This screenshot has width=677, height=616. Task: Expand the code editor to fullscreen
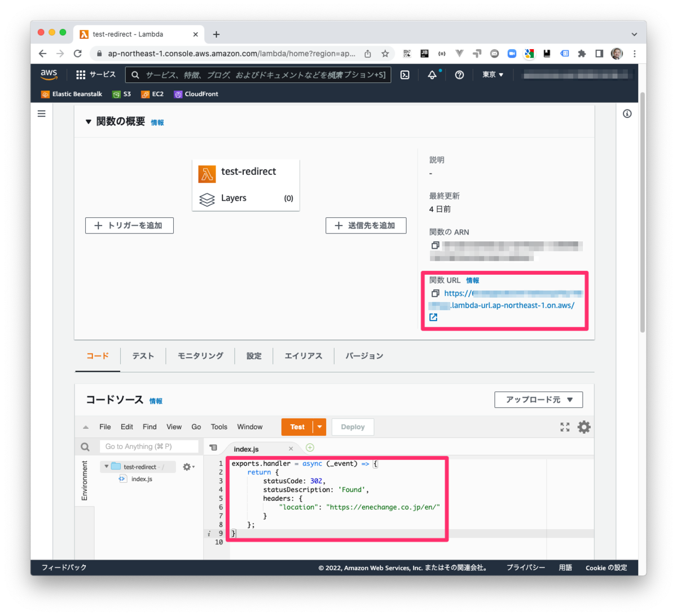(565, 427)
